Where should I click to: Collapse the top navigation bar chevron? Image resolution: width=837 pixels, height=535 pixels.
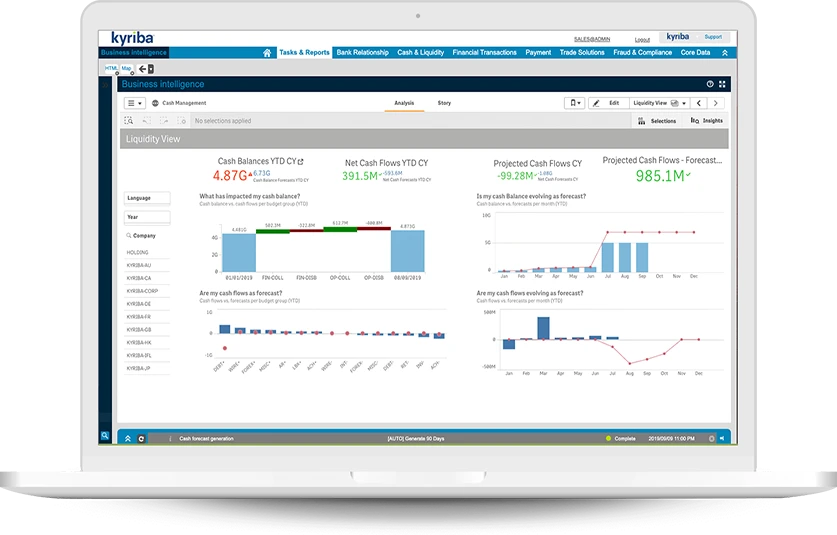point(725,53)
